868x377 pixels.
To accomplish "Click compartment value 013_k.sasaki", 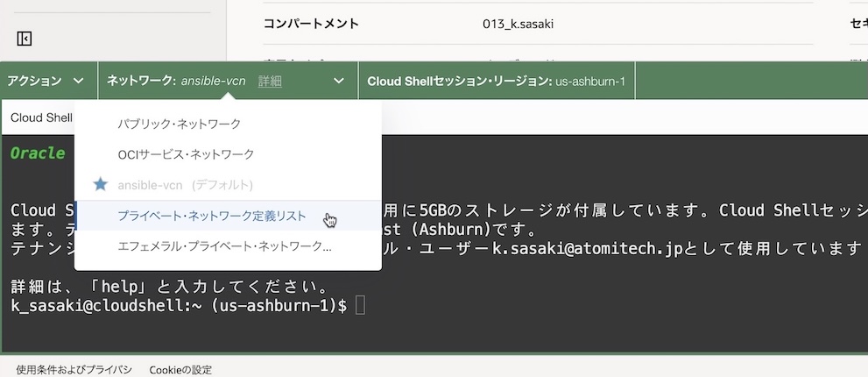I will click(518, 24).
